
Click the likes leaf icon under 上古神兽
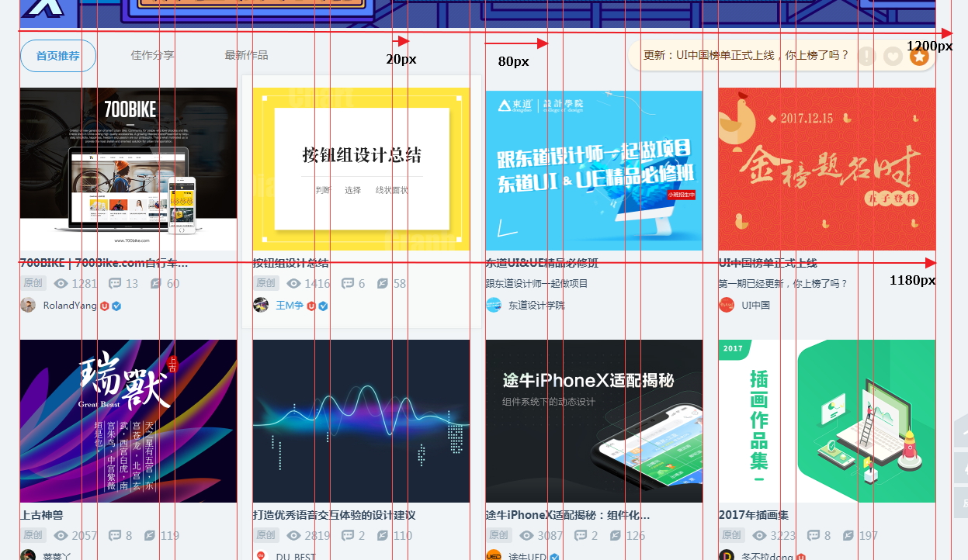(149, 535)
